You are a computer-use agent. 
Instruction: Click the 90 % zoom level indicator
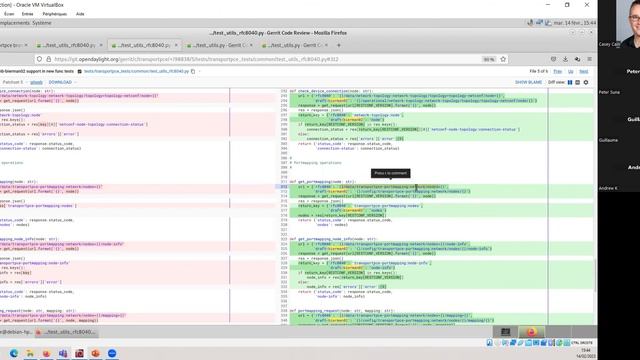click(489, 59)
